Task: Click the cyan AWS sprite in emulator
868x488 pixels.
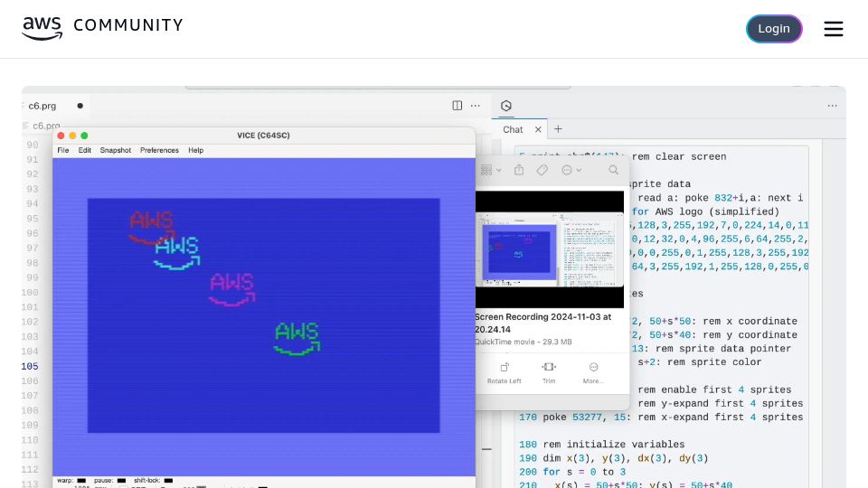Action: tap(176, 253)
